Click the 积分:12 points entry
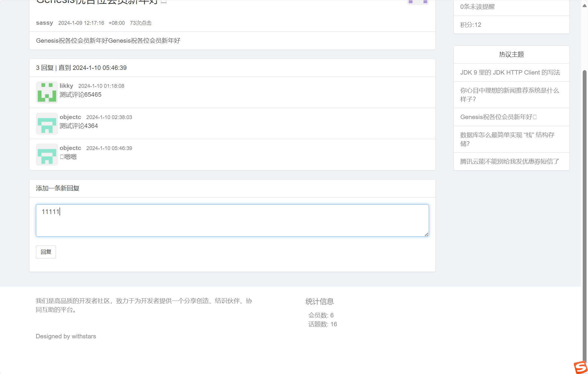 (x=470, y=25)
